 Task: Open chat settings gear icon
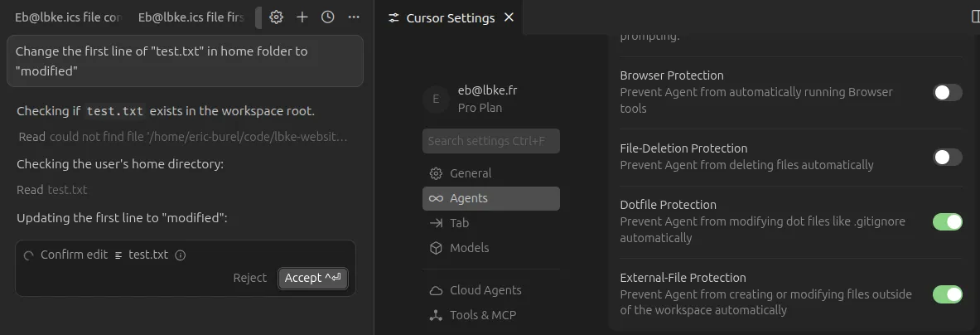[277, 17]
